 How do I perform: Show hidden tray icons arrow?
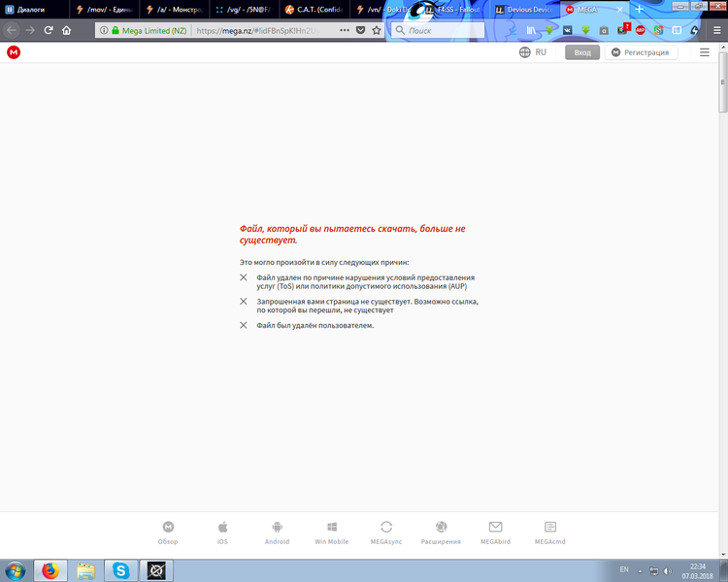tap(641, 571)
